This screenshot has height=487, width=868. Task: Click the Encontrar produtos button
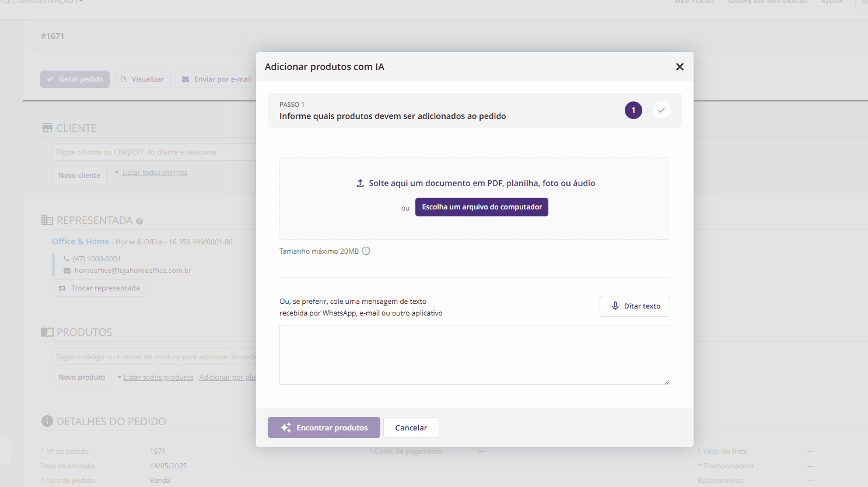click(x=324, y=428)
